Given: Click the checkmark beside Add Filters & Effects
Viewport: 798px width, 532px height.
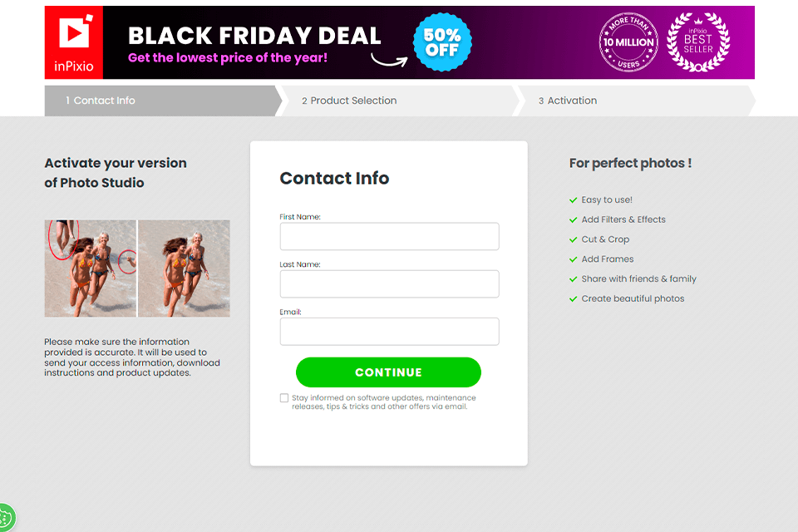Looking at the screenshot, I should (x=574, y=220).
